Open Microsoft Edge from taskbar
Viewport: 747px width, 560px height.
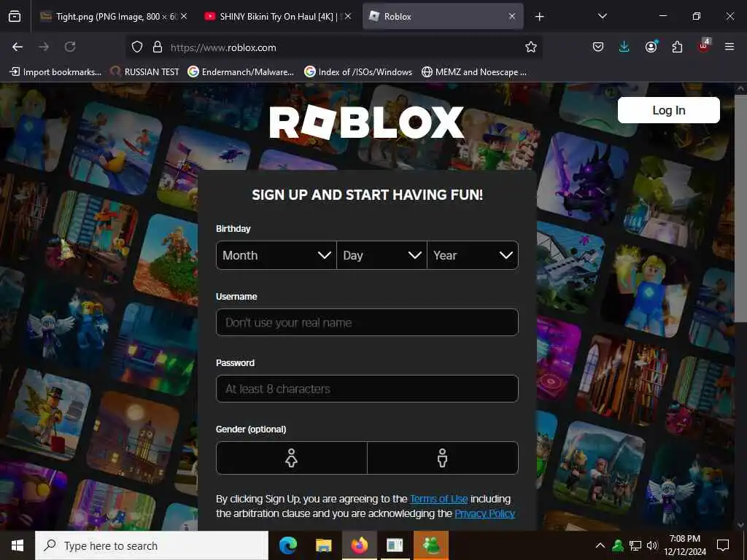(287, 545)
